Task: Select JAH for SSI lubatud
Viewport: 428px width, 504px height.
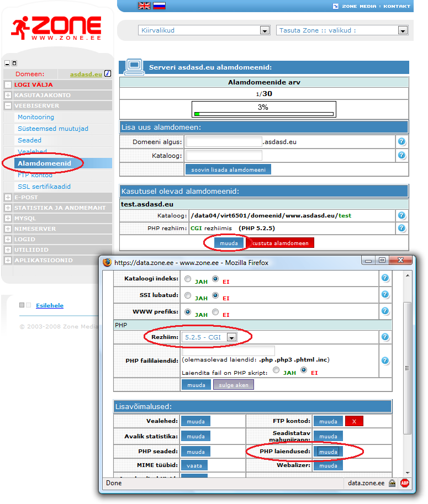Action: (x=188, y=295)
